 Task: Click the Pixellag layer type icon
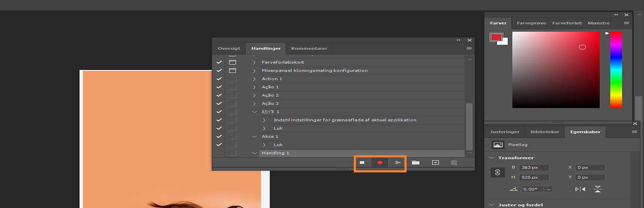pyautogui.click(x=498, y=145)
